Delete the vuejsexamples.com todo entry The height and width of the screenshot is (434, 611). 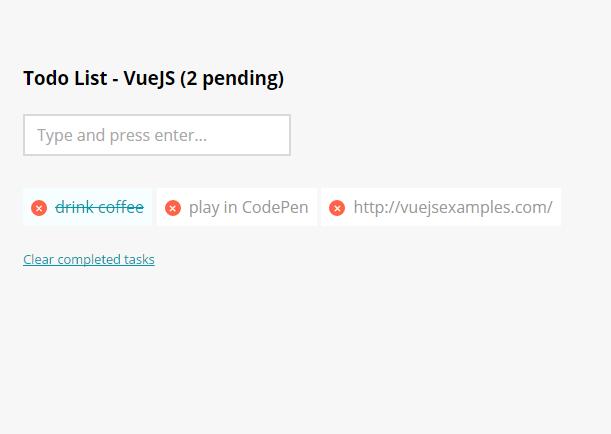[337, 208]
